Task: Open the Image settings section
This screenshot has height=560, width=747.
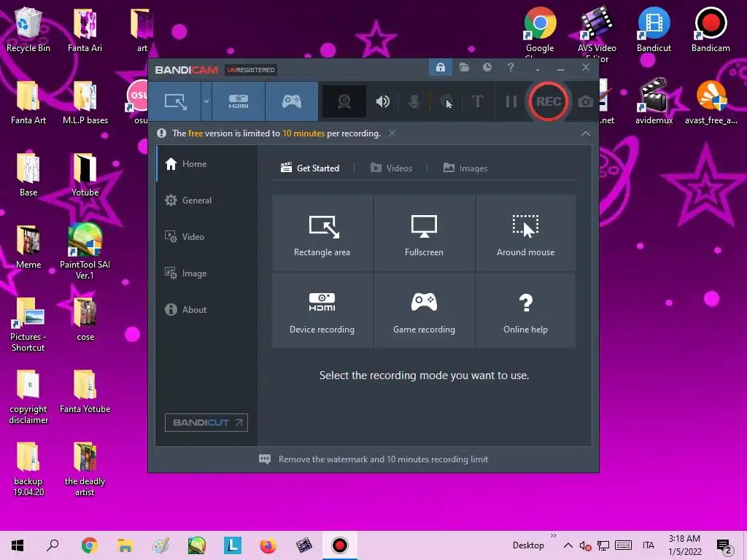Action: pyautogui.click(x=206, y=273)
